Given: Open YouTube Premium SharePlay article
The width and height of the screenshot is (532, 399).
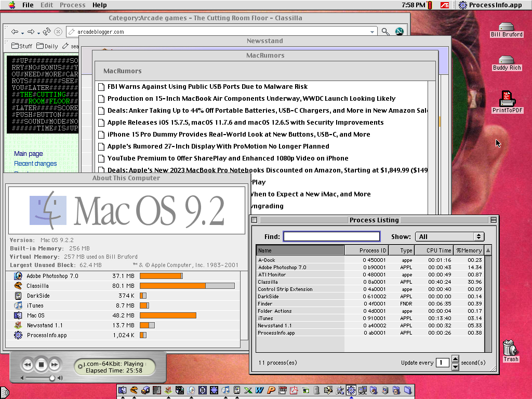Looking at the screenshot, I should (228, 158).
